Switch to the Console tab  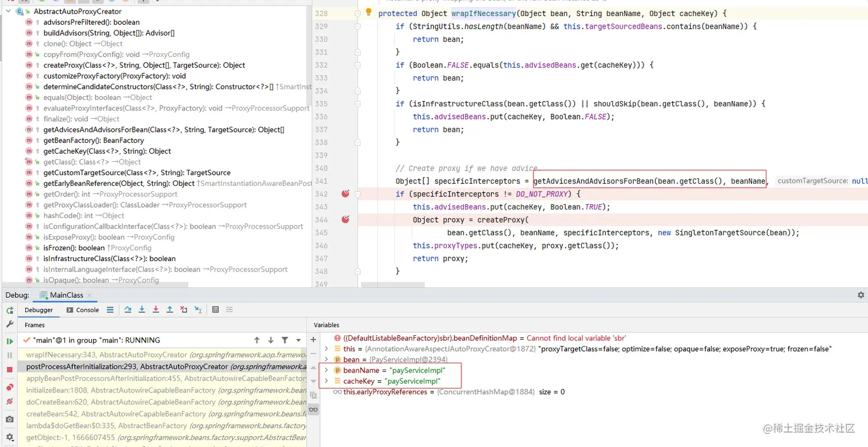[x=83, y=310]
